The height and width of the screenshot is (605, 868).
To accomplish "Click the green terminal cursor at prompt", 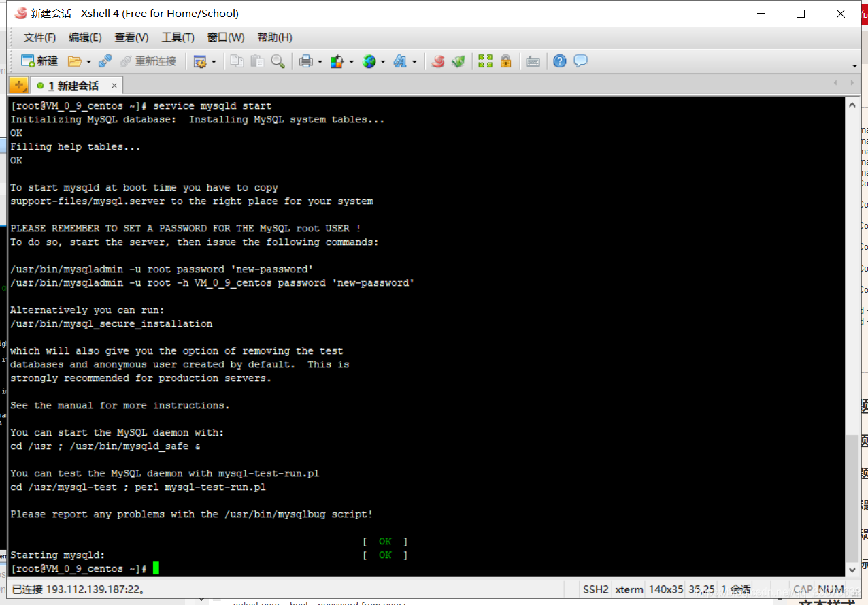I will pyautogui.click(x=156, y=568).
